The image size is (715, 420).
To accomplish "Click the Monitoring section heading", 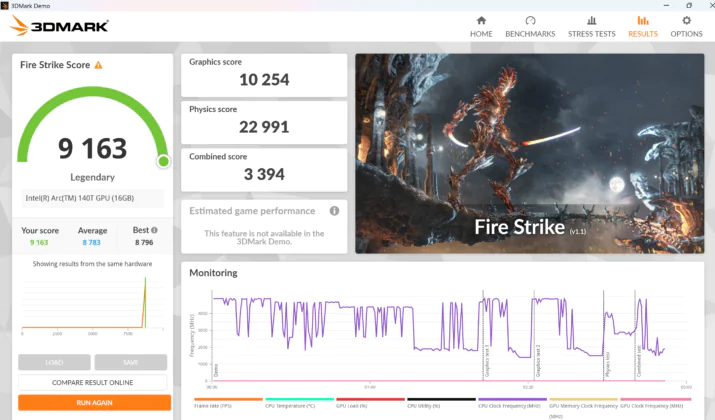I will coord(213,273).
